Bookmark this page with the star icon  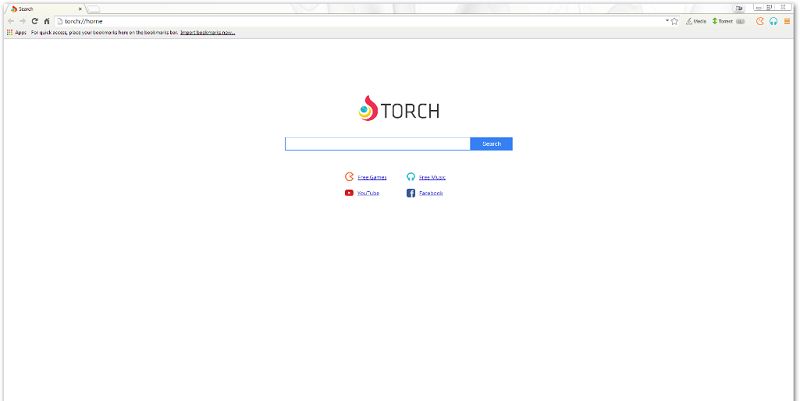[674, 21]
